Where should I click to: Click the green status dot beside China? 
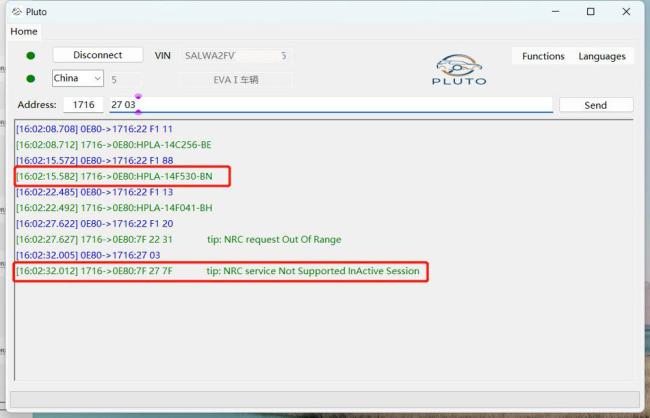30,79
